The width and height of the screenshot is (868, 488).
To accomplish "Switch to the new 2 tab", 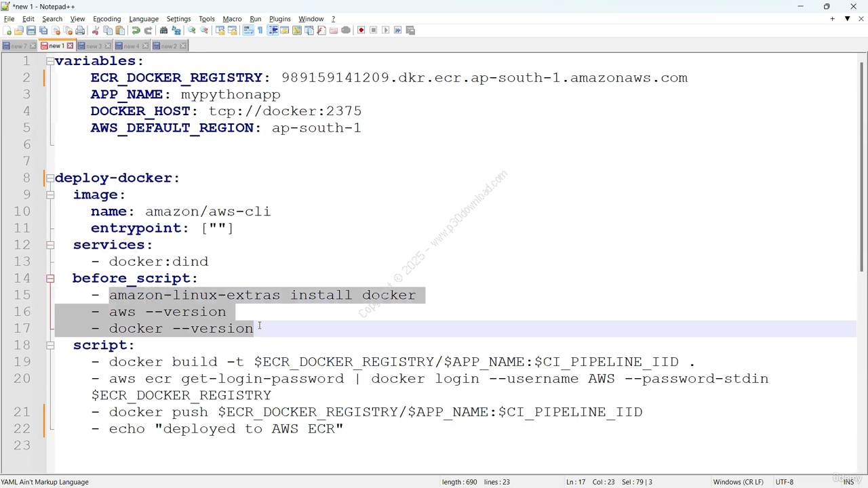I will [170, 46].
